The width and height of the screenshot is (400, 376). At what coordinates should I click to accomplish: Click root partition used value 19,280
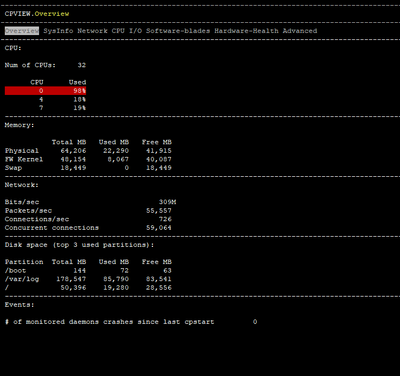click(x=116, y=287)
